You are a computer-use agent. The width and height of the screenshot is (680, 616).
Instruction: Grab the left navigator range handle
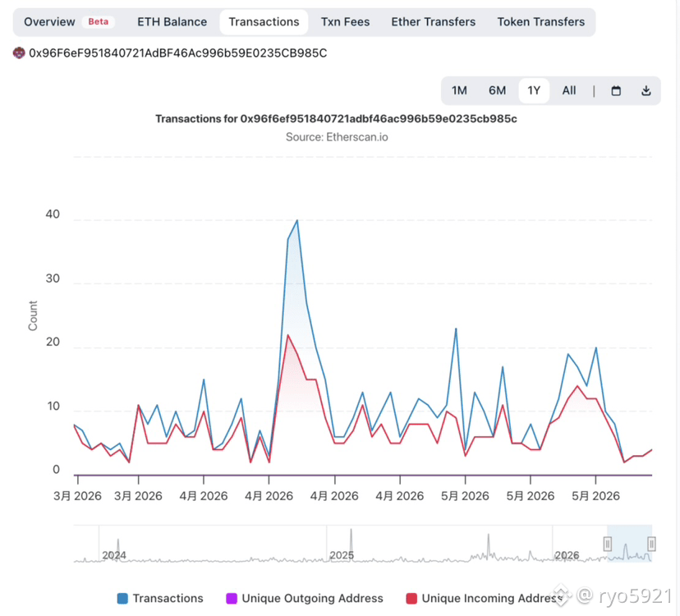608,544
